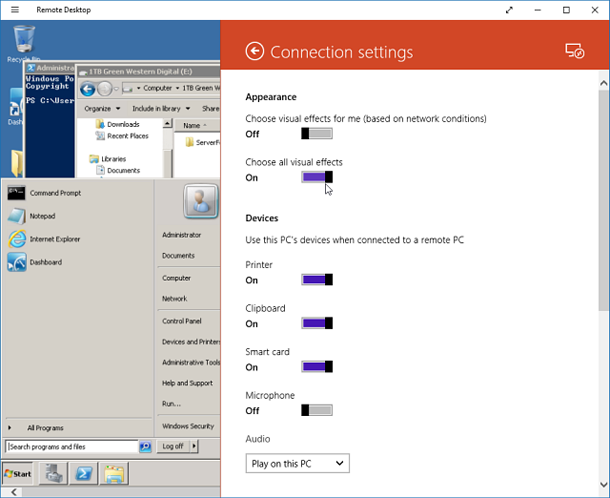Launch PowerShell from the remote taskbar
The height and width of the screenshot is (498, 610).
coord(86,473)
